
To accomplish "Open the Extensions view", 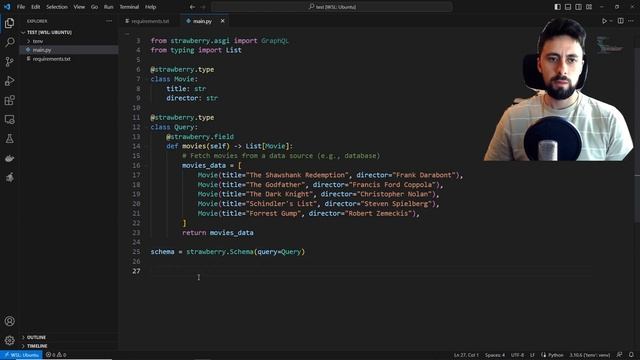I will [9, 100].
